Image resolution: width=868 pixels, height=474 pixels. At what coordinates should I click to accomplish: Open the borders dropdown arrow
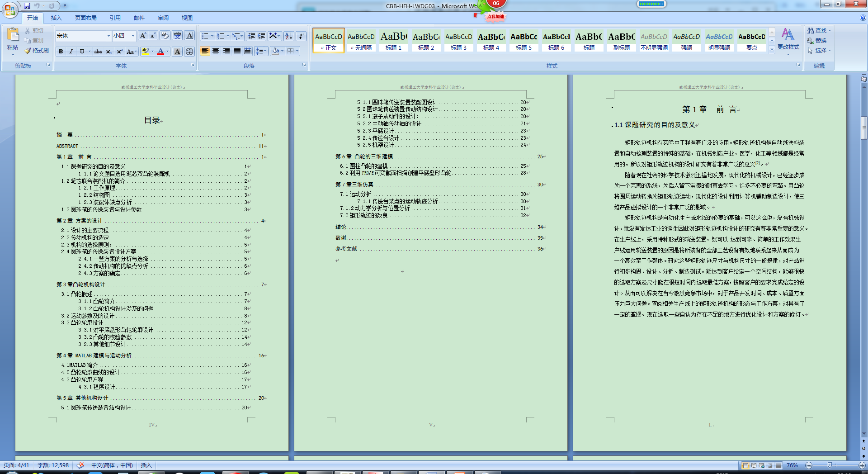[x=297, y=51]
